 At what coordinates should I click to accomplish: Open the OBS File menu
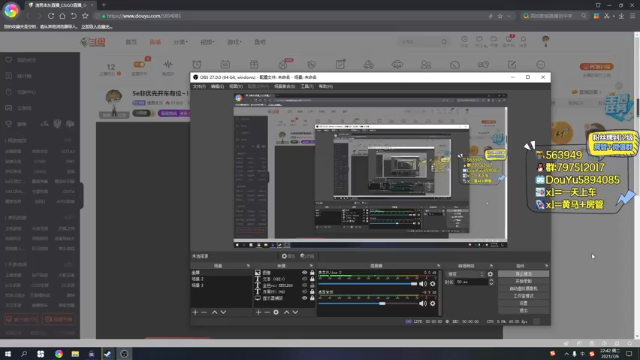(199, 87)
